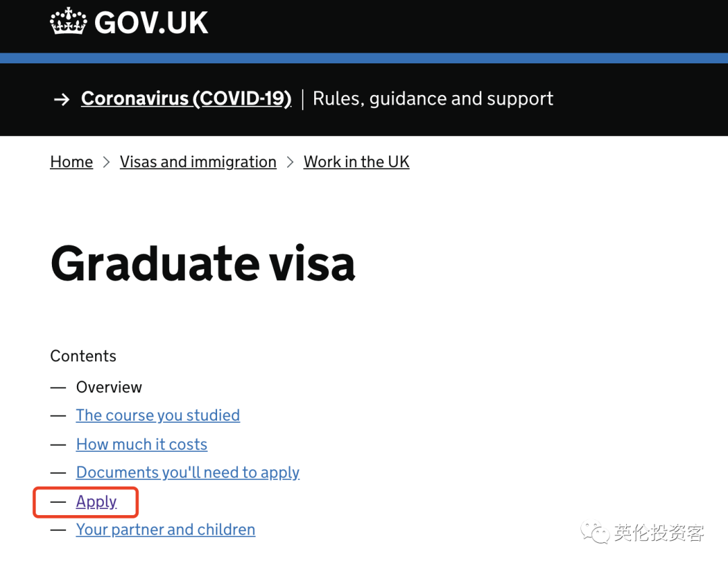Click the GOV.UK wordmark in header
728x565 pixels.
pos(151,23)
